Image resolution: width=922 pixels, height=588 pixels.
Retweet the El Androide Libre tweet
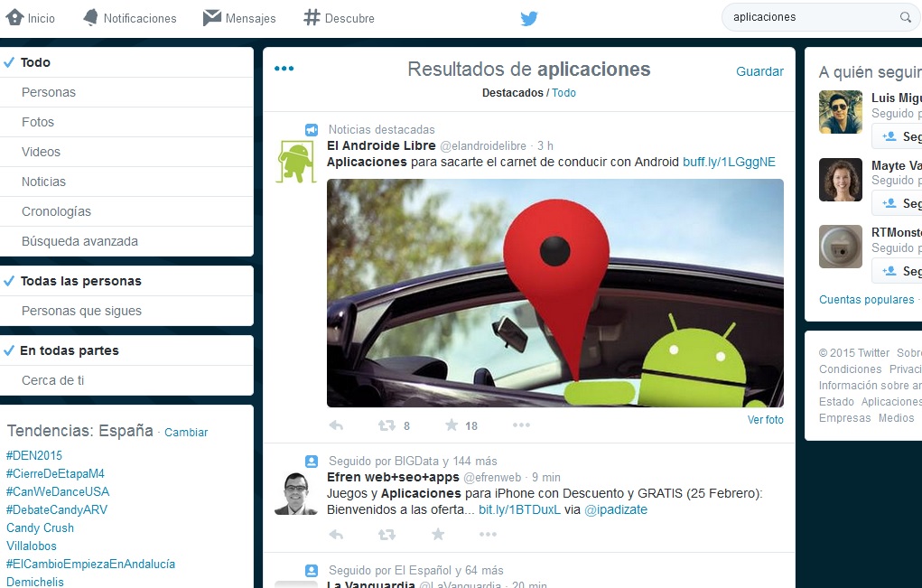click(x=386, y=425)
